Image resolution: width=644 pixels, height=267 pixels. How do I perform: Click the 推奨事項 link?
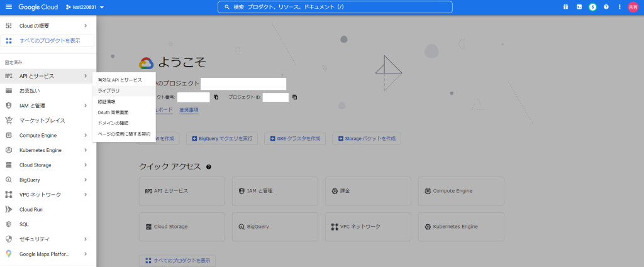(x=189, y=110)
